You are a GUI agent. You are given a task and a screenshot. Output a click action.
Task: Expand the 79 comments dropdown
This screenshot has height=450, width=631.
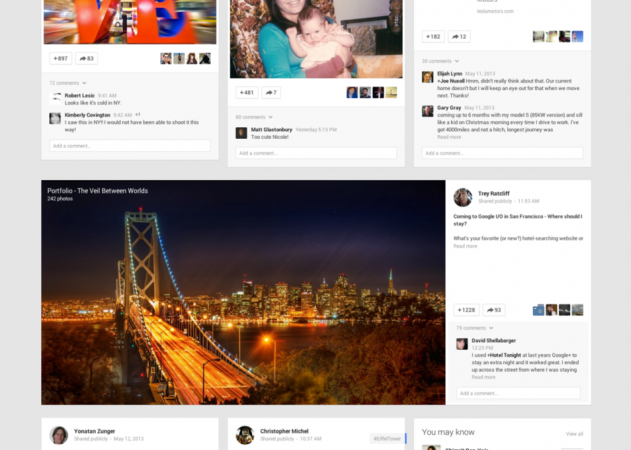pyautogui.click(x=475, y=328)
